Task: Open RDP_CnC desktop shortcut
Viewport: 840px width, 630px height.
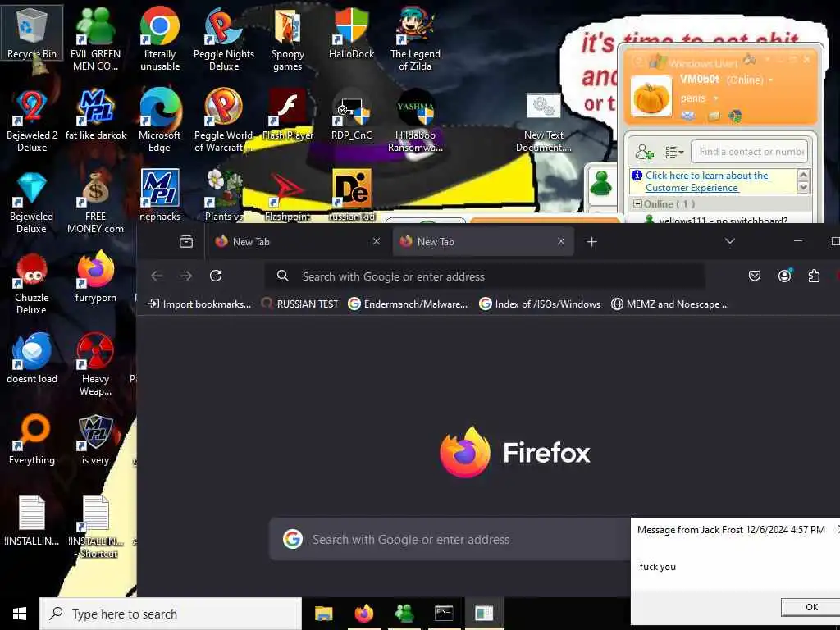Action: [351, 115]
